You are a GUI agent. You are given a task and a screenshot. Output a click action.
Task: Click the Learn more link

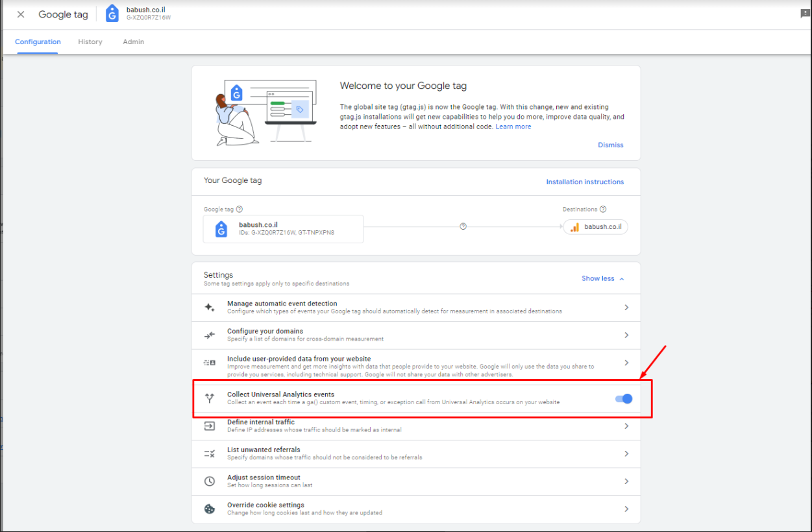point(513,127)
